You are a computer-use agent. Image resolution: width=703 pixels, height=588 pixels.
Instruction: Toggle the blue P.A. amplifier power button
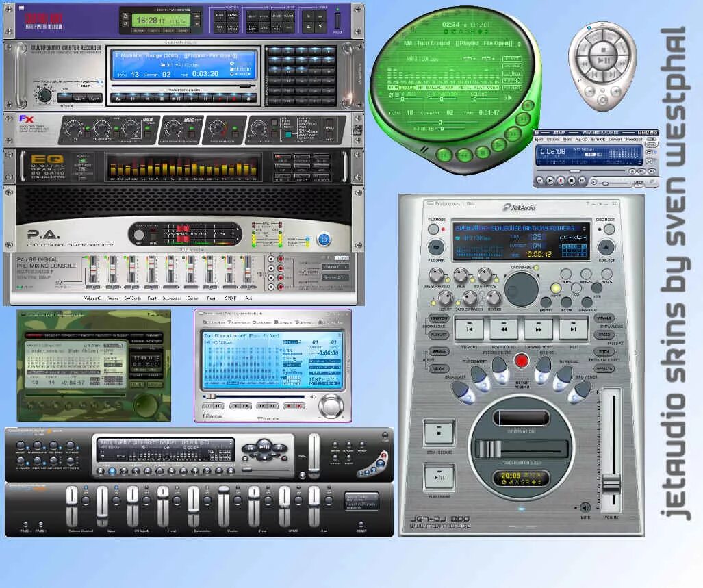324,239
